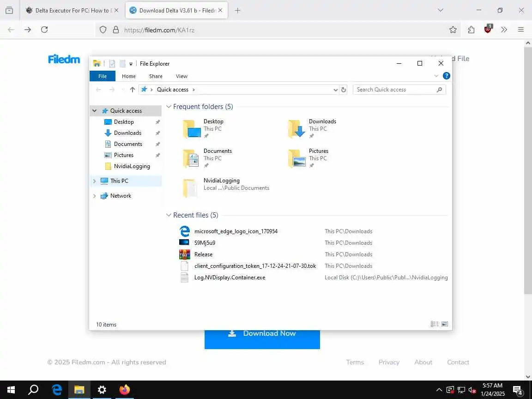Collapse the Frequent folders section

point(169,107)
